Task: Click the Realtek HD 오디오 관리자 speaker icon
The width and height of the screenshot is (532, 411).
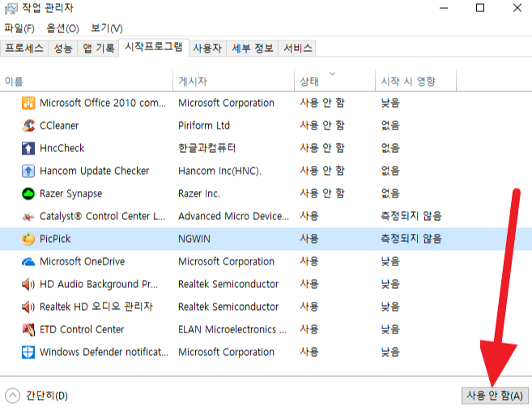Action: click(28, 307)
